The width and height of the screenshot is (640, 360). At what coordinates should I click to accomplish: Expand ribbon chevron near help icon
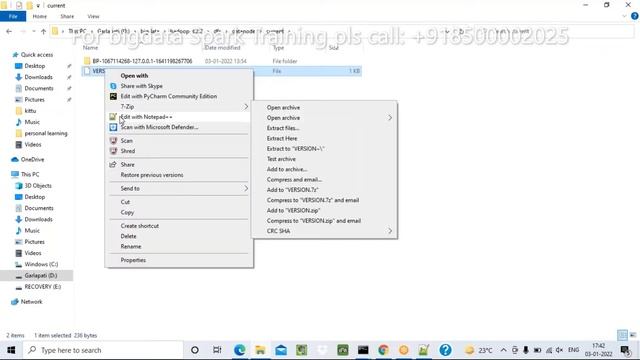624,16
